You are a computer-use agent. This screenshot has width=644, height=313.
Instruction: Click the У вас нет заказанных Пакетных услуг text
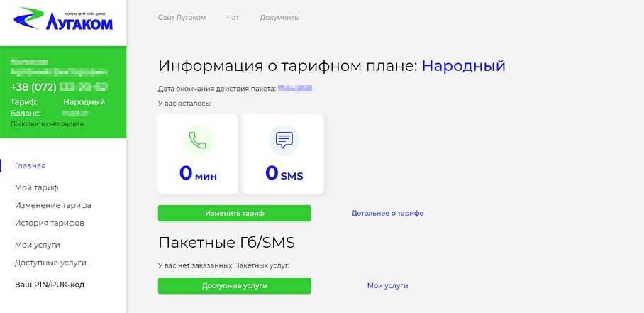(223, 265)
